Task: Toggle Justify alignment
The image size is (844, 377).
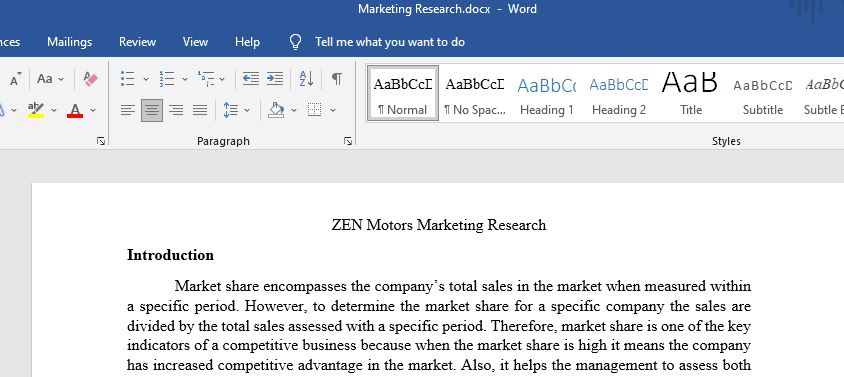Action: pyautogui.click(x=200, y=110)
